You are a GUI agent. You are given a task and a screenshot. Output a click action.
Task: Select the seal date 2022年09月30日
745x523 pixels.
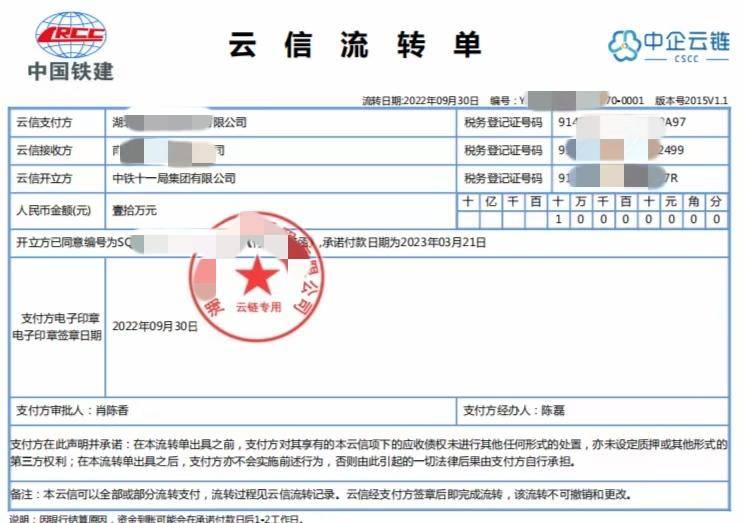[x=155, y=326]
